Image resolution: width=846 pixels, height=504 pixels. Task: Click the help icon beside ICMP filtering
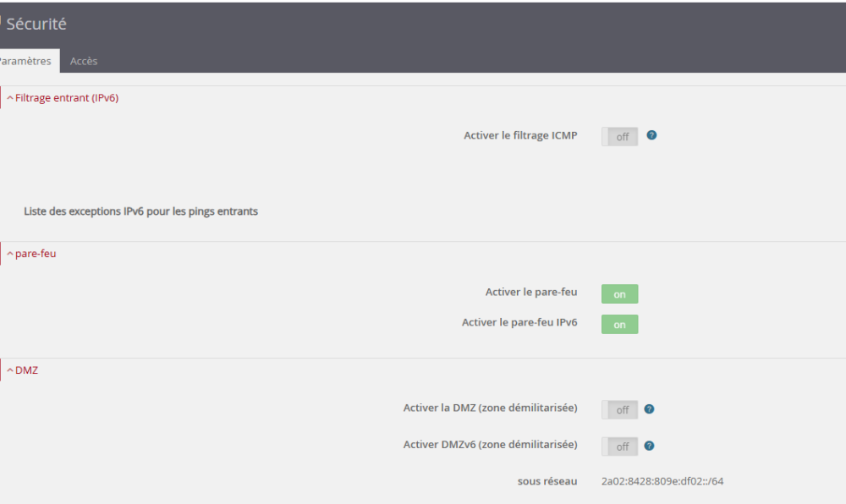pyautogui.click(x=651, y=135)
